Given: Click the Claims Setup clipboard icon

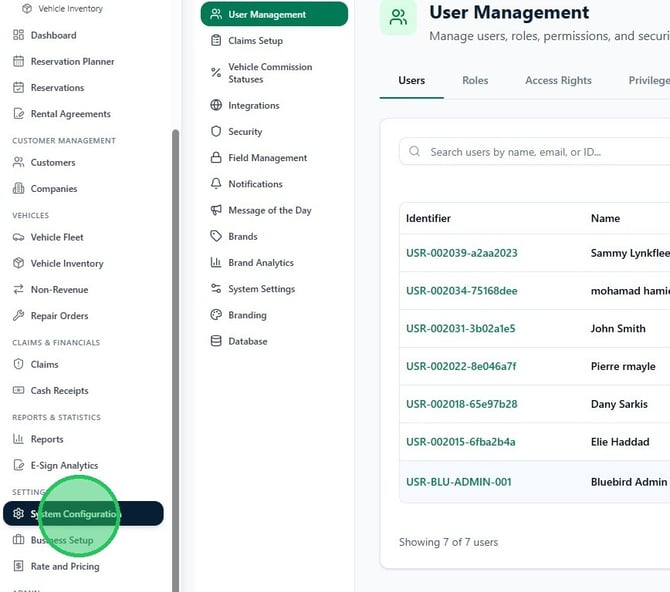Looking at the screenshot, I should pyautogui.click(x=216, y=40).
